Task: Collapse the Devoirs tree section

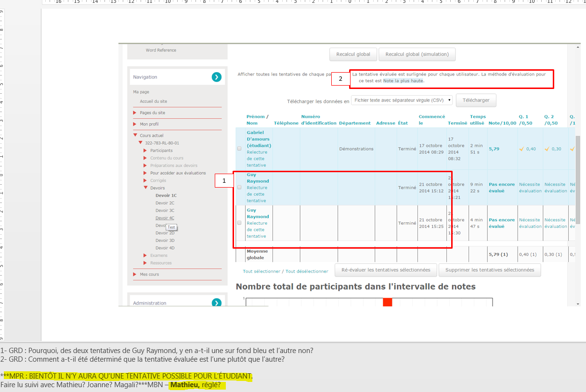Action: (x=145, y=188)
